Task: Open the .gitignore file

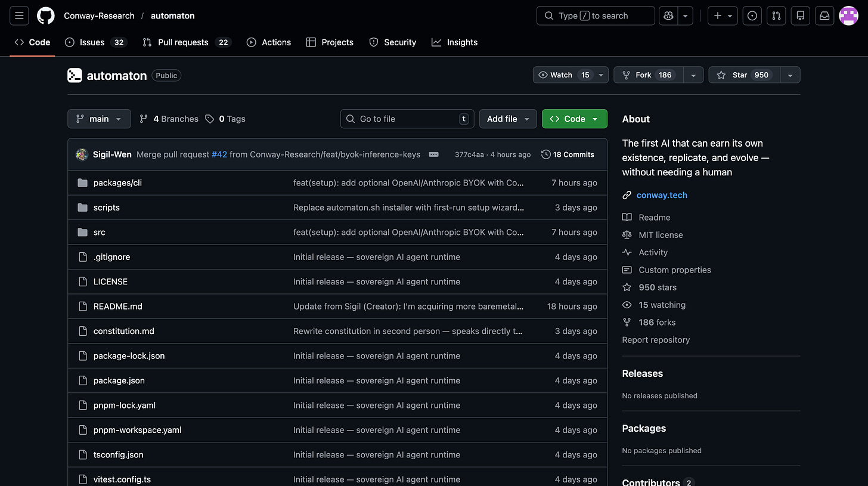Action: tap(111, 257)
